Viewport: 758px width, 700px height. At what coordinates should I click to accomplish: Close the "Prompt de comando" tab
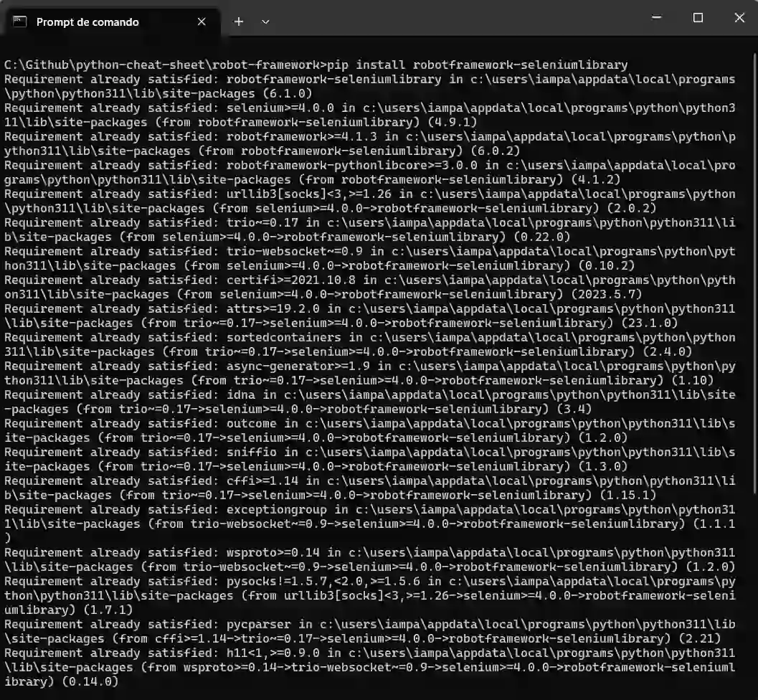202,22
